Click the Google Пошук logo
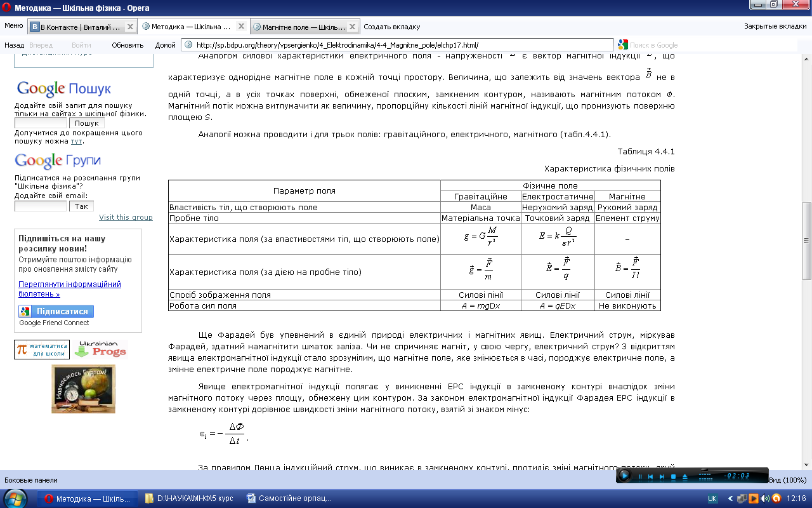Image resolution: width=812 pixels, height=508 pixels. (x=64, y=90)
